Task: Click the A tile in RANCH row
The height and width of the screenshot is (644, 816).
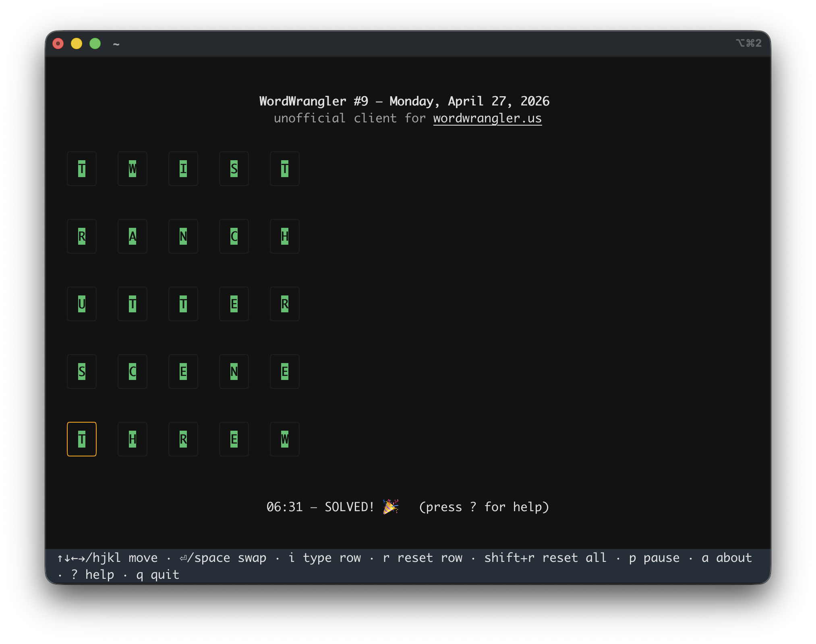Action: pos(133,236)
